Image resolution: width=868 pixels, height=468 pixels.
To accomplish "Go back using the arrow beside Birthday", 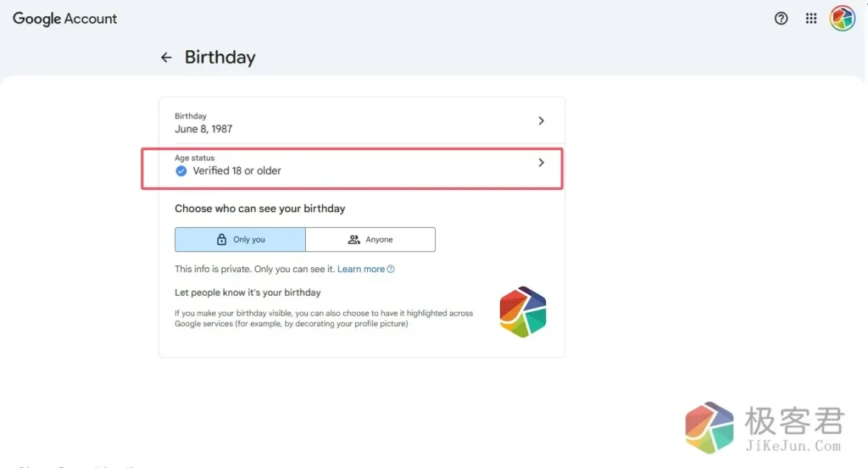I will tap(166, 58).
